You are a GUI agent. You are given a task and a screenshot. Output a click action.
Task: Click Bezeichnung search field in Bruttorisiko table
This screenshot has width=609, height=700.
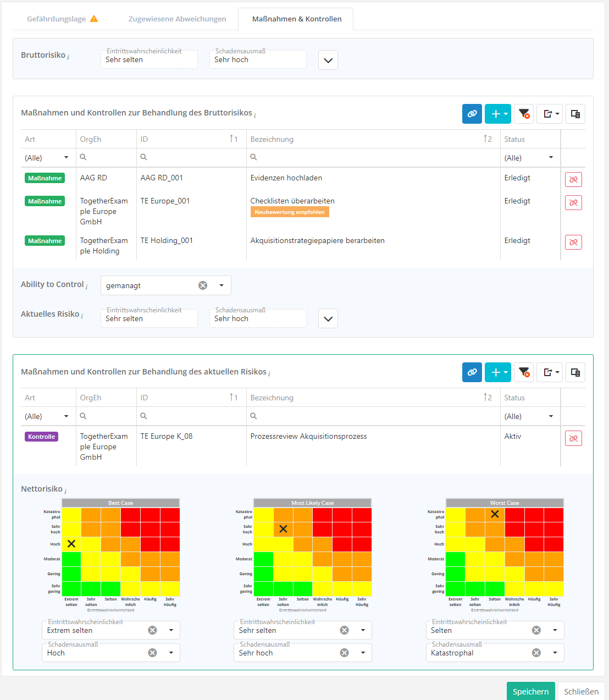pyautogui.click(x=374, y=157)
